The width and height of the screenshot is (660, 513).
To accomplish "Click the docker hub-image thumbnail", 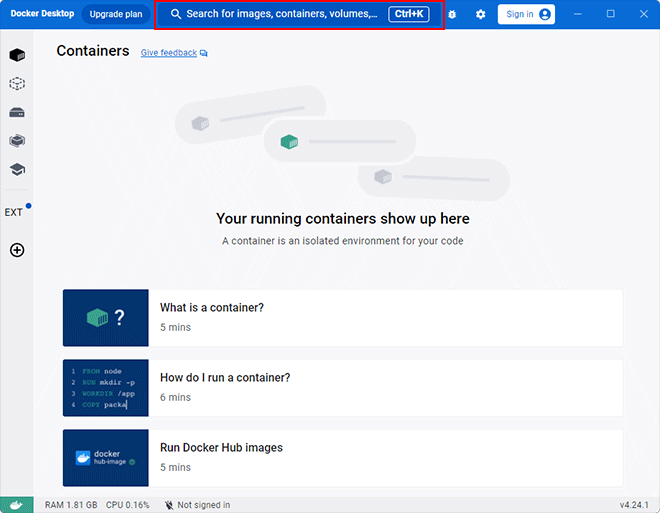I will 106,458.
